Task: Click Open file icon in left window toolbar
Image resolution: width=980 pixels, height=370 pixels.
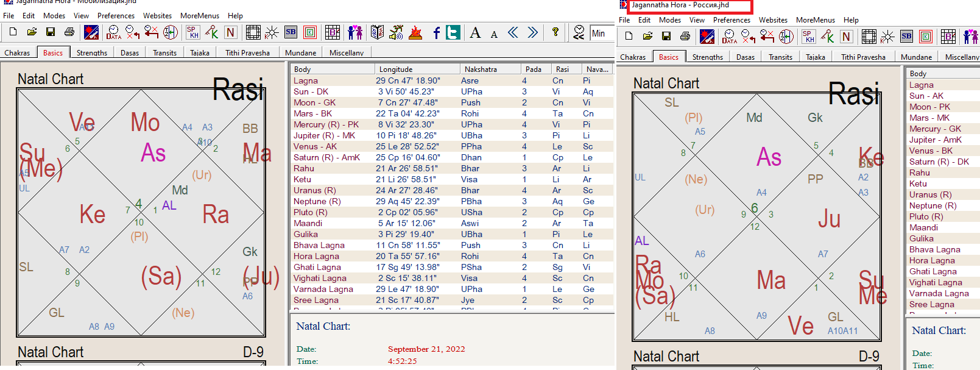Action: (x=32, y=32)
